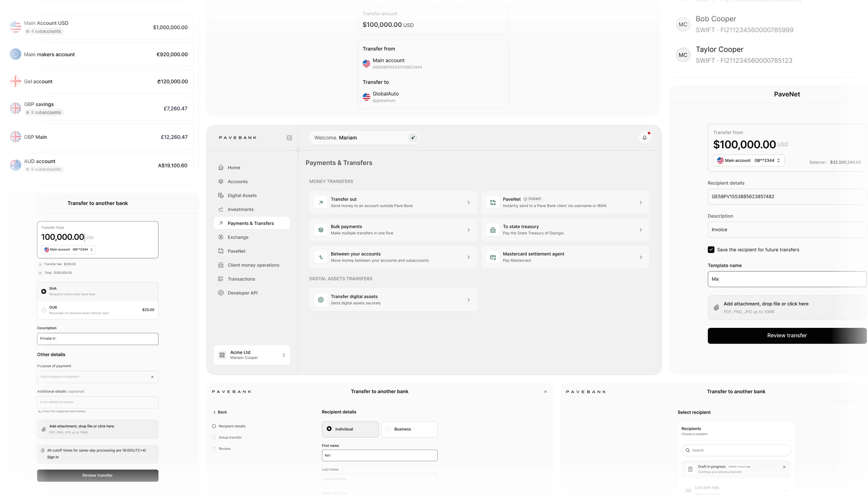Select the SHA fee option
The width and height of the screenshot is (868, 500).
[44, 291]
